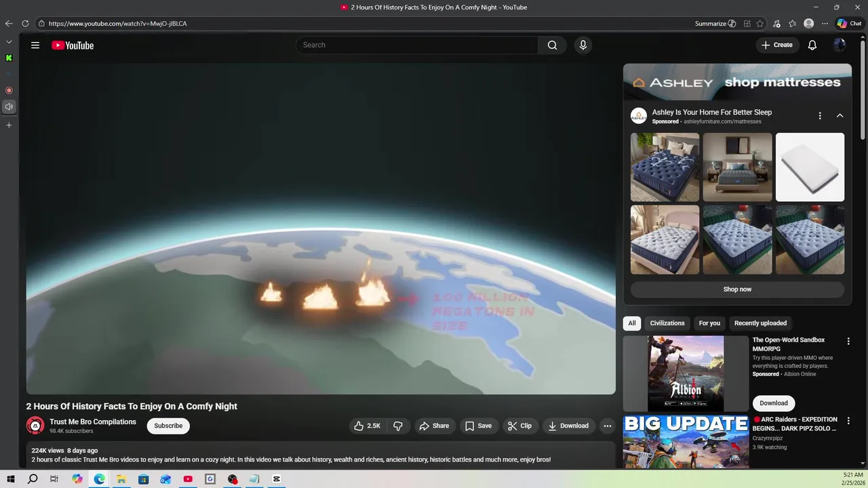The image size is (868, 488).
Task: Dislike this video
Action: coord(398,426)
